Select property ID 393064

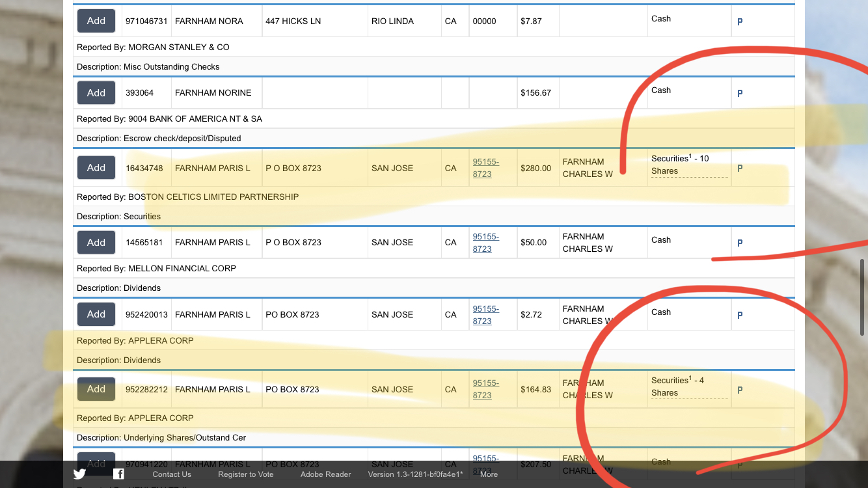coord(139,93)
